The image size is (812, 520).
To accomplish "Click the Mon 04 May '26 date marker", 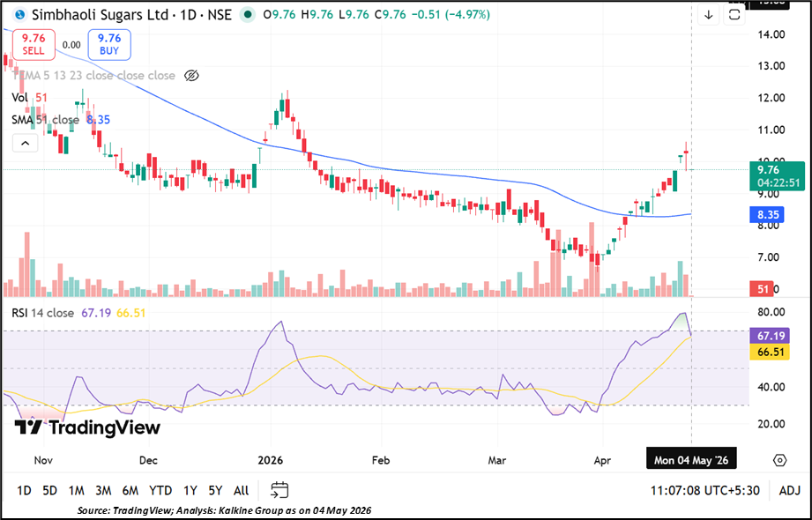I will pos(691,460).
